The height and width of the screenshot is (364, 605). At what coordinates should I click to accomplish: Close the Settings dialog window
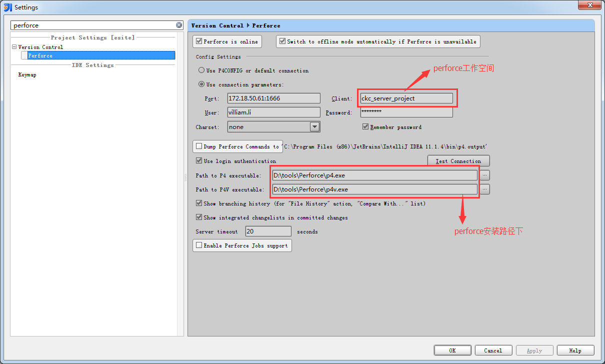[x=590, y=5]
